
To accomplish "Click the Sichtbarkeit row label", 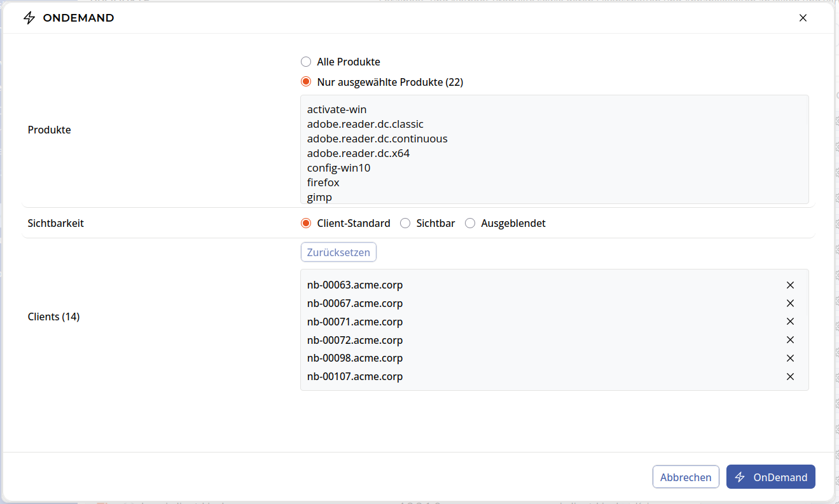I will (x=56, y=223).
